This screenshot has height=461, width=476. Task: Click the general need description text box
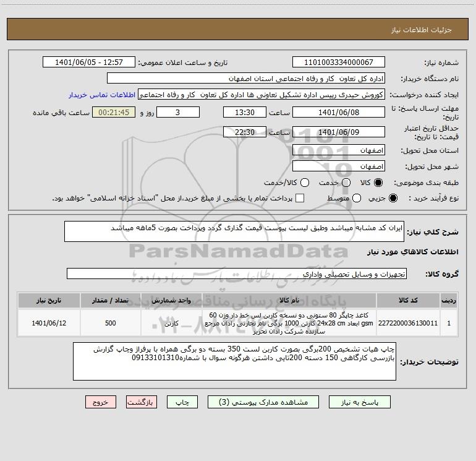(x=234, y=231)
